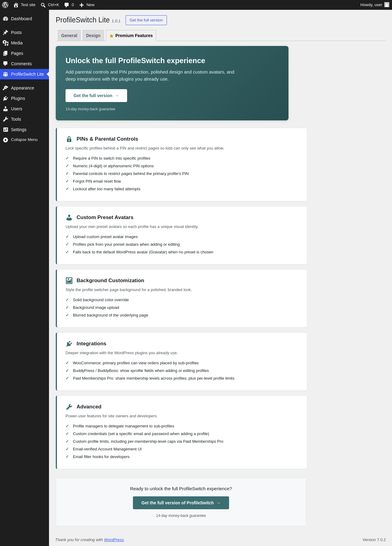Viewport: 392px width, 546px height.
Task: Follow the WordPress link in the footer
Action: pos(114,540)
